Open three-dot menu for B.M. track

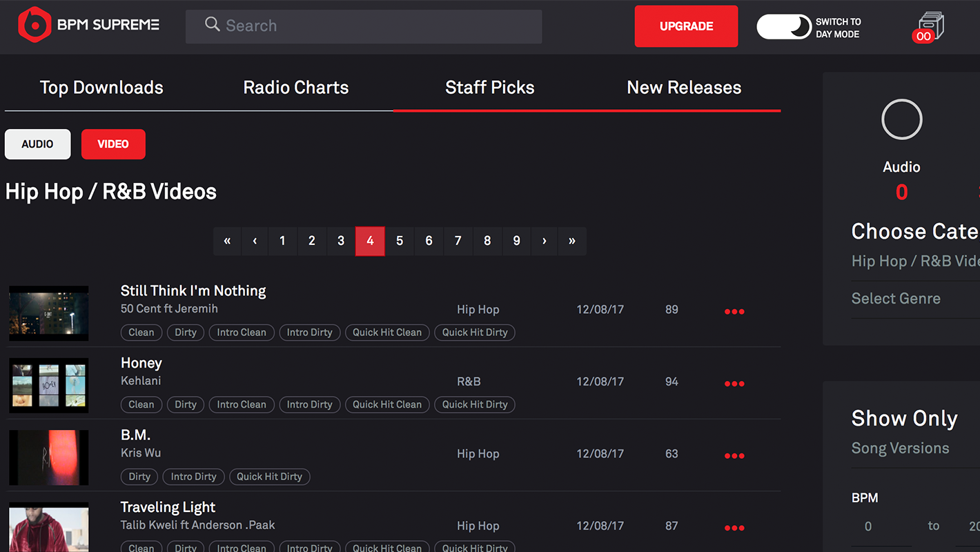pyautogui.click(x=734, y=455)
